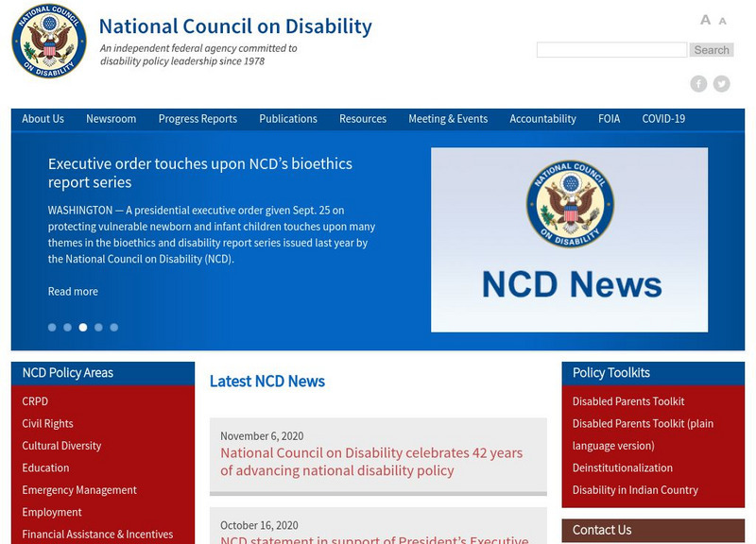Open the October 16 NCD statement article
This screenshot has width=756, height=544.
coord(374,539)
